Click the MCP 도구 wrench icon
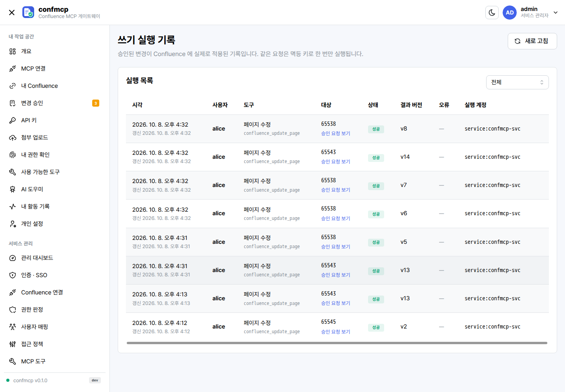This screenshot has width=565, height=392. pyautogui.click(x=13, y=361)
